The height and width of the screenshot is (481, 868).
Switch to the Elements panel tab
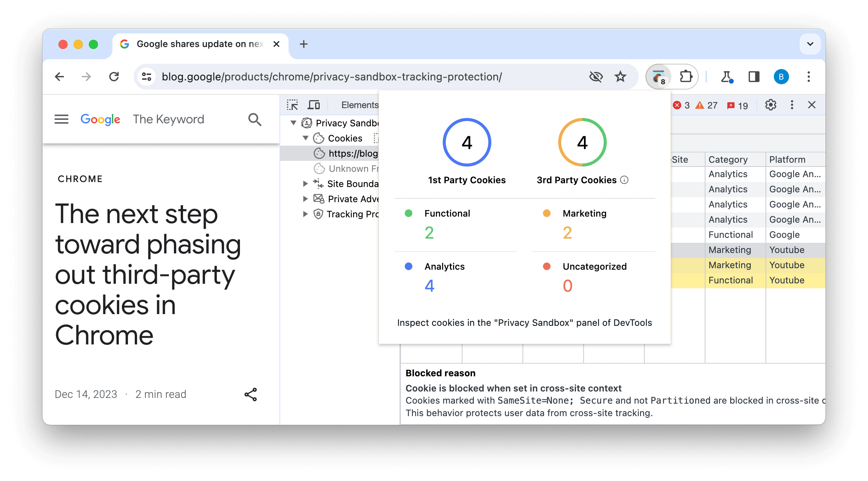click(x=360, y=104)
